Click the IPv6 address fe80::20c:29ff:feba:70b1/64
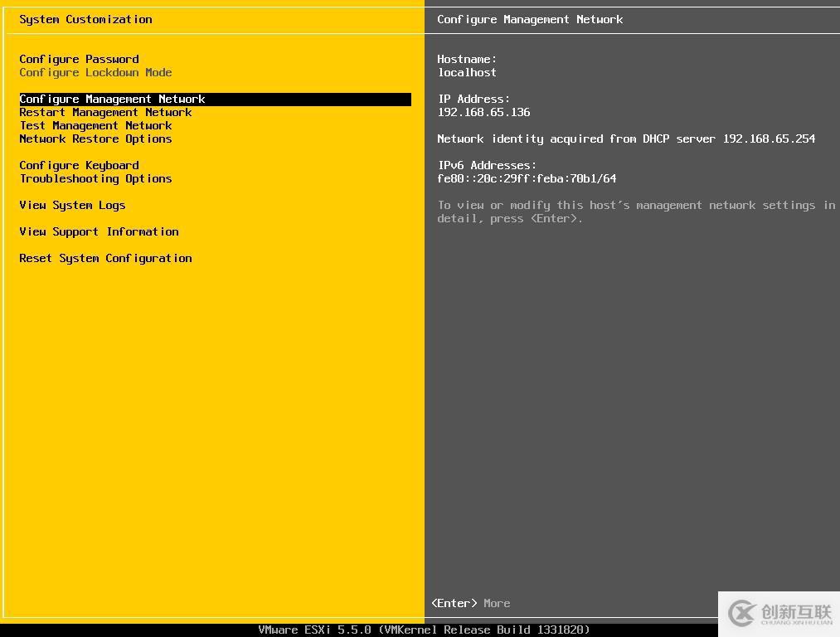Viewport: 840px width, 637px height. tap(527, 178)
